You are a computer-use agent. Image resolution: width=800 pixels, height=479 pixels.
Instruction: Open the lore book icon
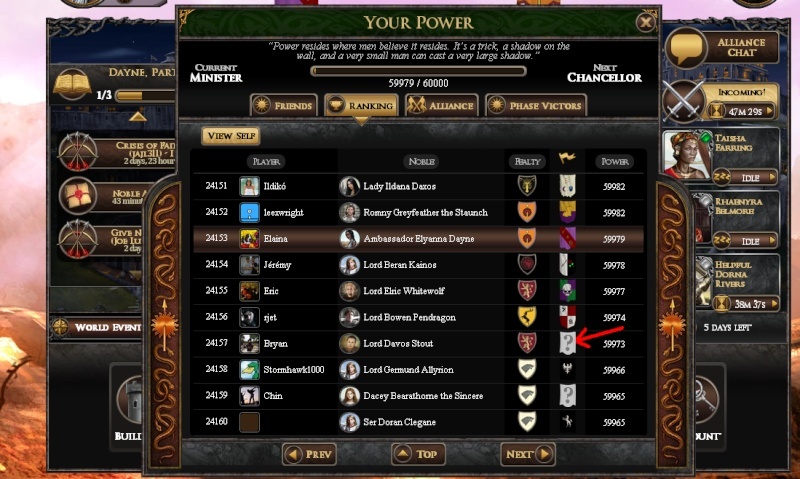(x=72, y=85)
